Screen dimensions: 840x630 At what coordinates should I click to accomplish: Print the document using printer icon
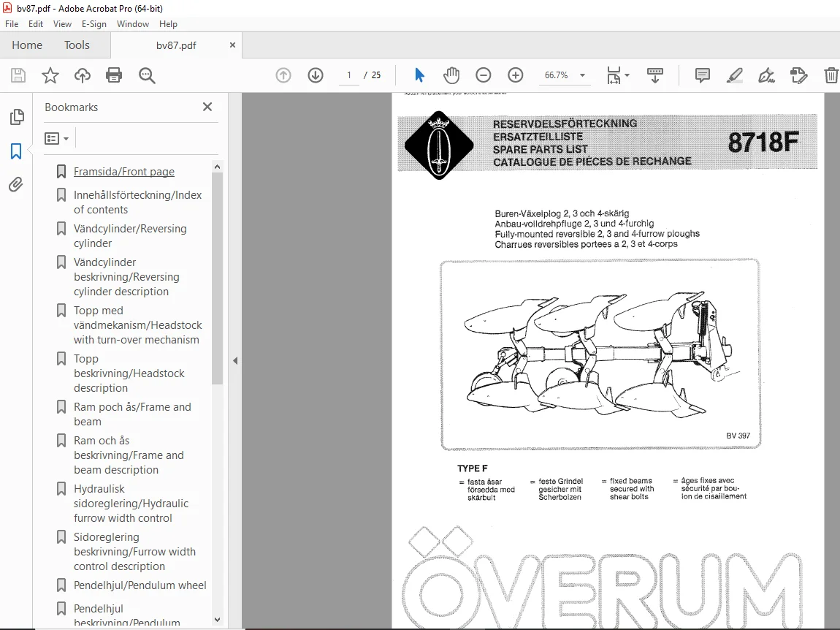point(114,75)
